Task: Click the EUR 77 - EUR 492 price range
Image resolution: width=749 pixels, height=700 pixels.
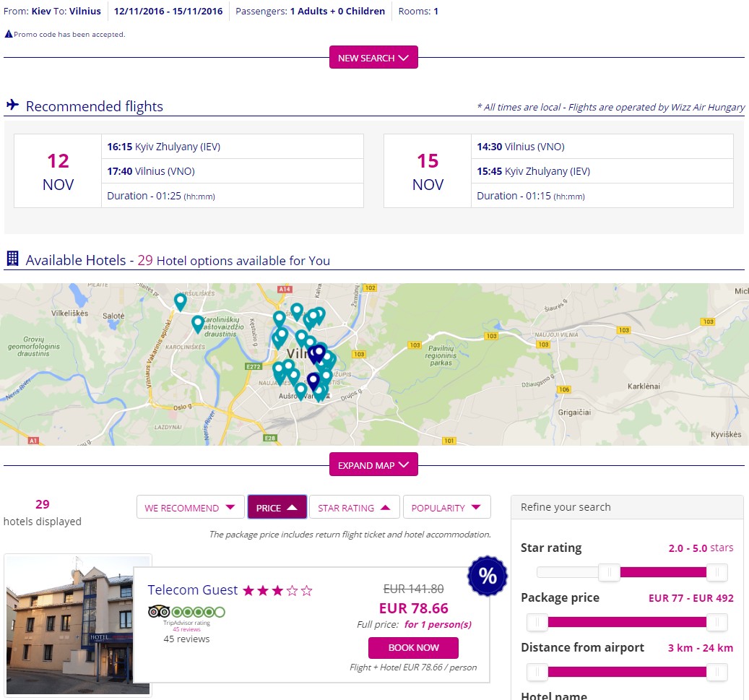Action: tap(690, 597)
